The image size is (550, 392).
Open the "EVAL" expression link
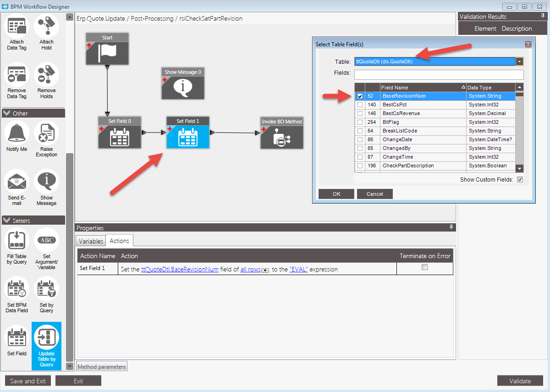pyautogui.click(x=299, y=270)
